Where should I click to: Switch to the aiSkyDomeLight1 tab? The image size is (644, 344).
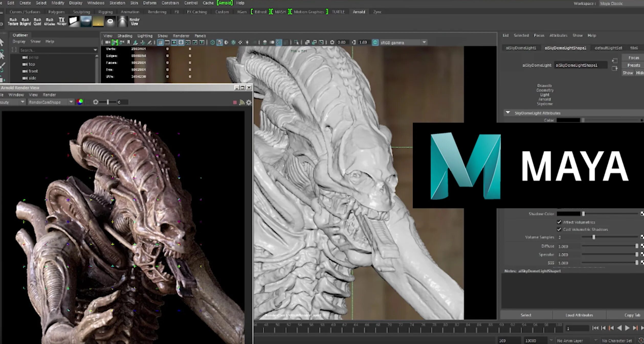pyautogui.click(x=521, y=48)
